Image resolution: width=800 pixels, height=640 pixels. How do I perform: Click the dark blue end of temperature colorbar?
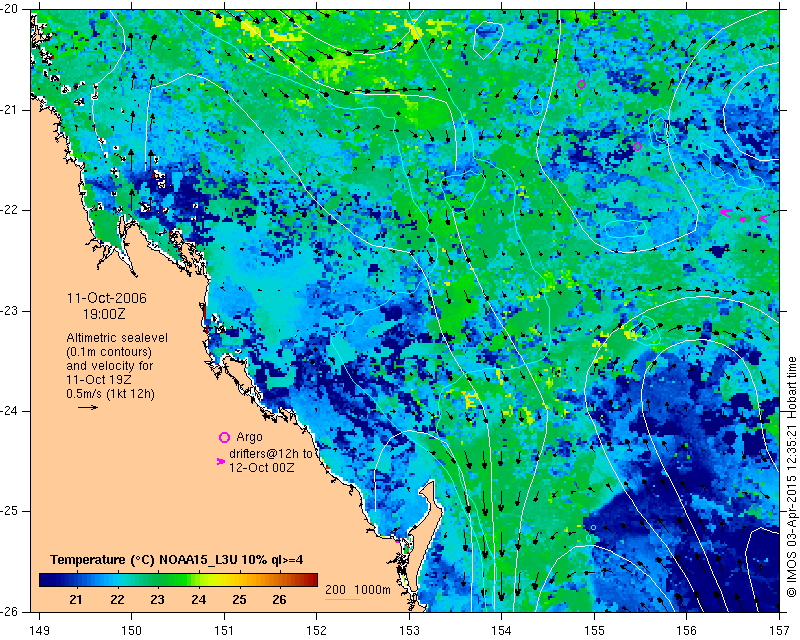[46, 580]
